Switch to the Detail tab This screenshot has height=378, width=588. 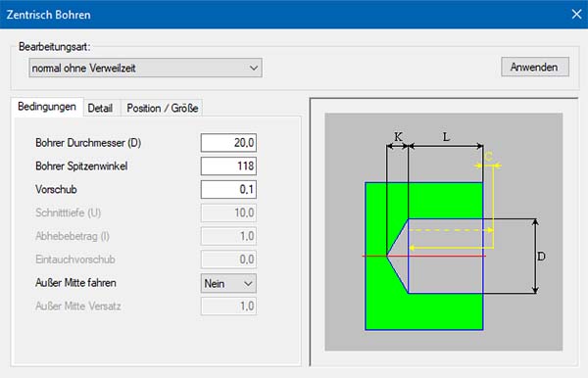tap(100, 109)
